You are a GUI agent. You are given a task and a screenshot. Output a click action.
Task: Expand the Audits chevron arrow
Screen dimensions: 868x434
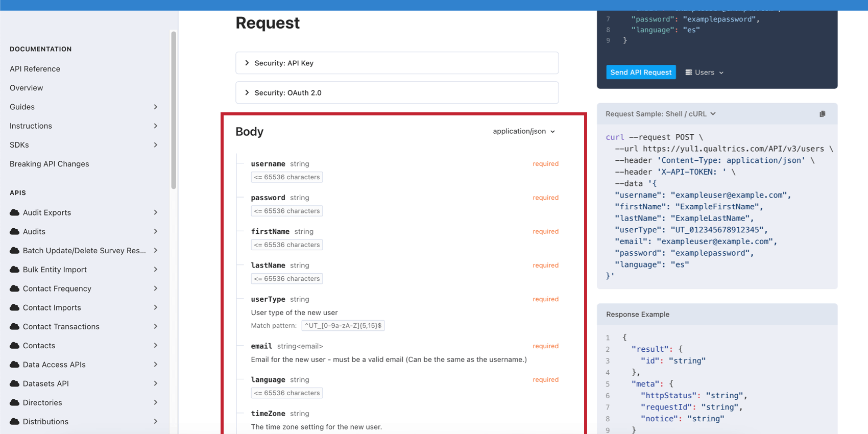pyautogui.click(x=156, y=231)
